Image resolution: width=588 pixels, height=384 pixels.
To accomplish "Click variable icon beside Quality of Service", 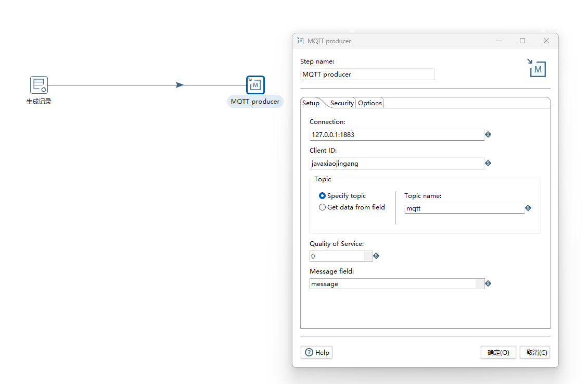I will [x=376, y=256].
